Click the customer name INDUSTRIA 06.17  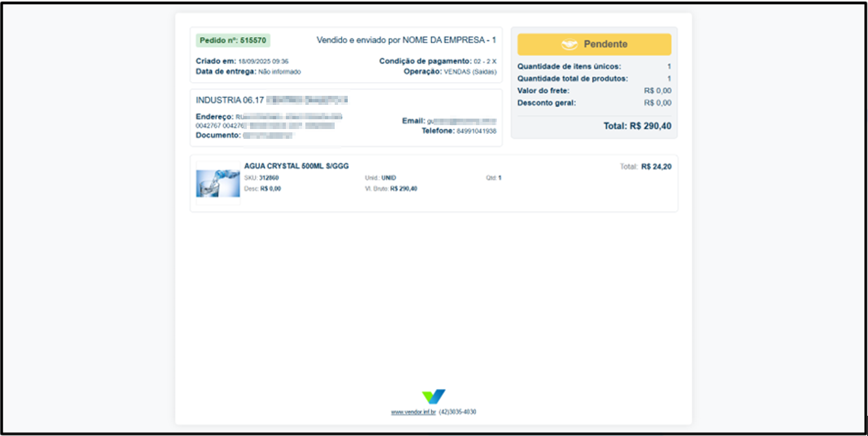(x=230, y=100)
